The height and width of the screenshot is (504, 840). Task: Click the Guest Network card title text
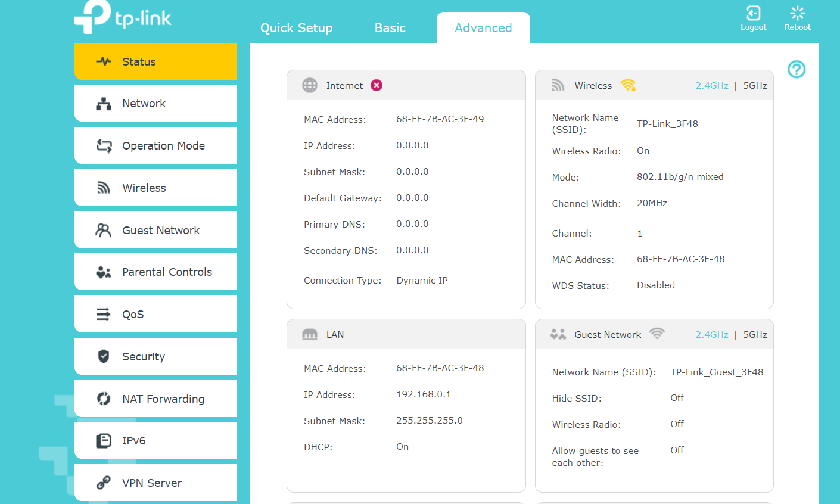tap(608, 335)
